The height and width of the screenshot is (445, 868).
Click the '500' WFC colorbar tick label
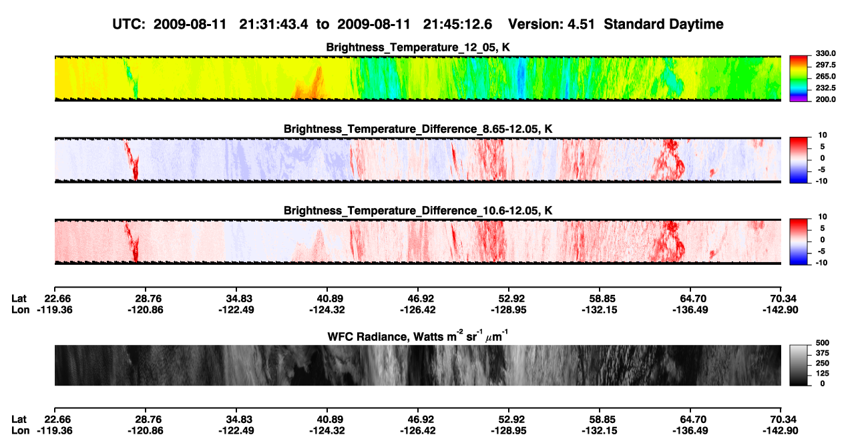[x=823, y=344]
